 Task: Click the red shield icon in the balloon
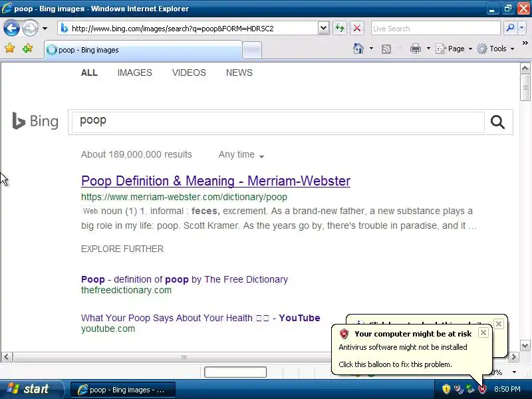point(344,334)
